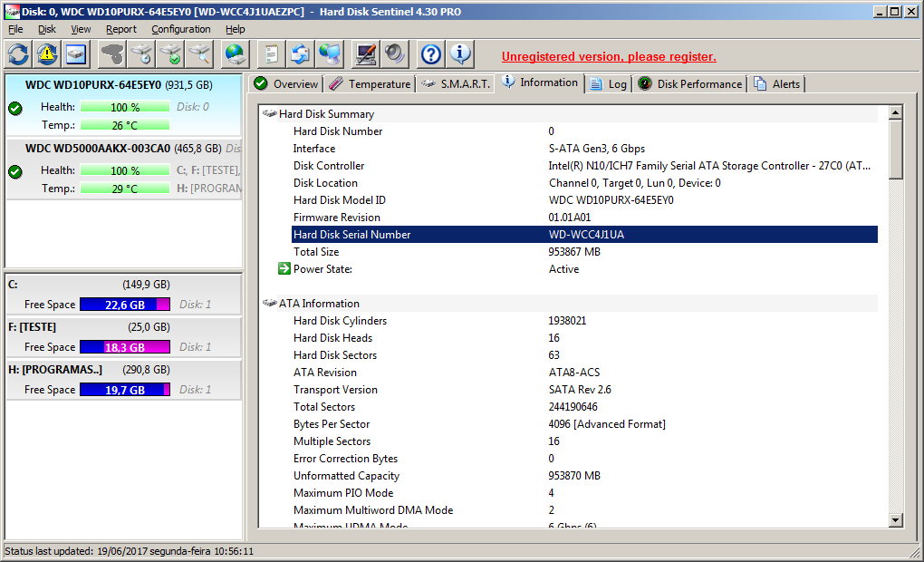
Task: Switch to the Overview tab
Action: (x=286, y=83)
